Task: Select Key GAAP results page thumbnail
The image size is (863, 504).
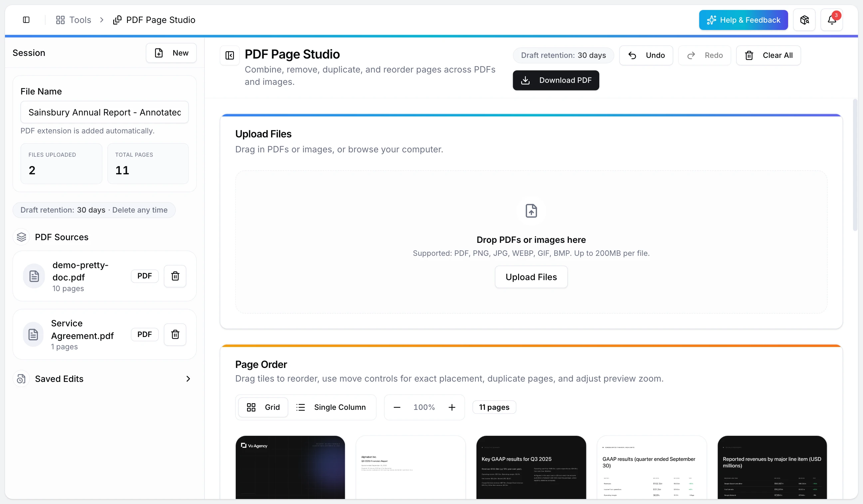Action: point(531,467)
